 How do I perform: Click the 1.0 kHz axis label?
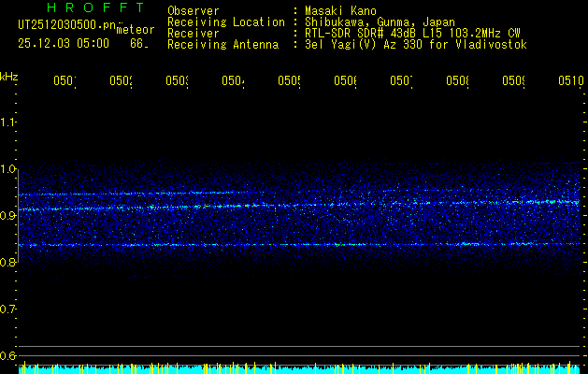tap(7, 169)
